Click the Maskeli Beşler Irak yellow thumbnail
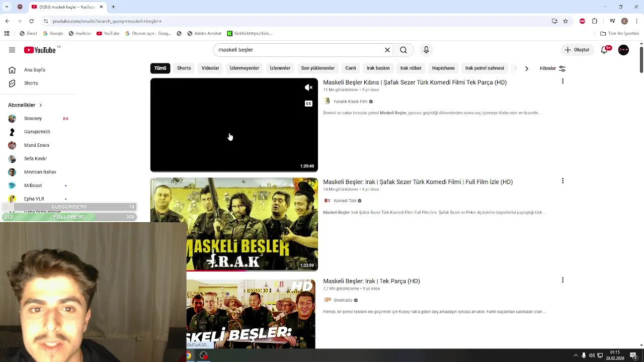The width and height of the screenshot is (644, 362). point(234,224)
